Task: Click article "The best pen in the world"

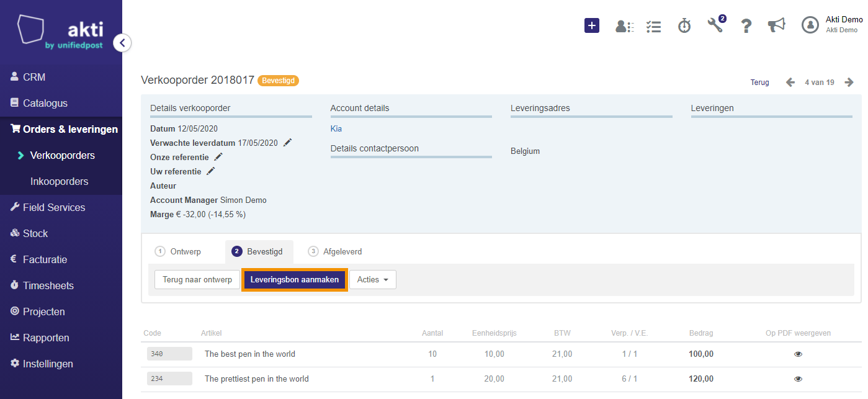Action: pyautogui.click(x=250, y=354)
